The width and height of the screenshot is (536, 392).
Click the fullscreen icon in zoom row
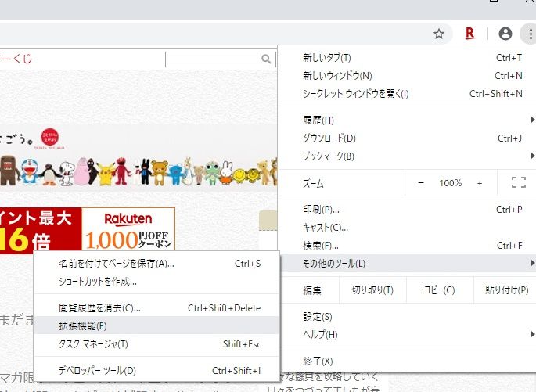518,182
